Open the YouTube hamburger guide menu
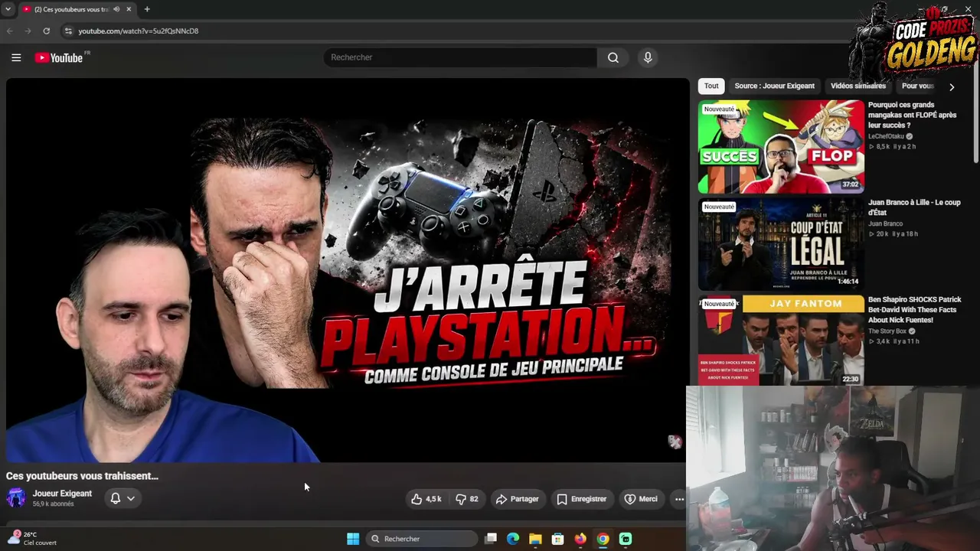The width and height of the screenshot is (980, 551). click(x=16, y=57)
